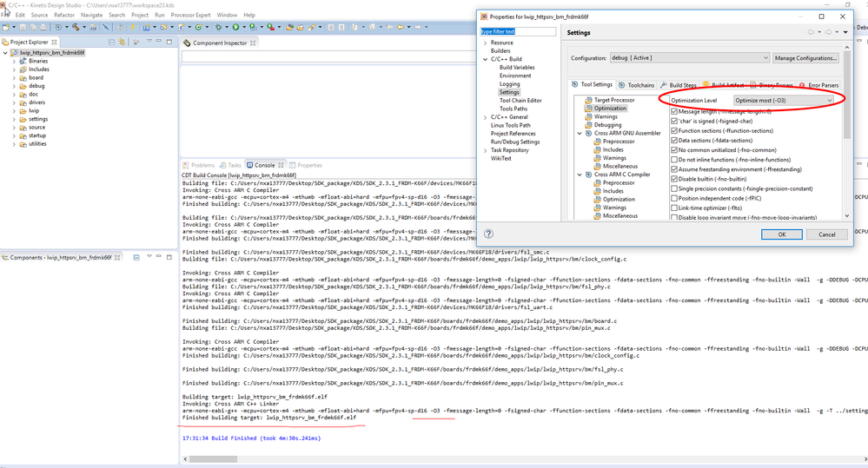This screenshot has height=468, width=868.
Task: Click the Build hammer toolbar icon
Action: (x=76, y=27)
